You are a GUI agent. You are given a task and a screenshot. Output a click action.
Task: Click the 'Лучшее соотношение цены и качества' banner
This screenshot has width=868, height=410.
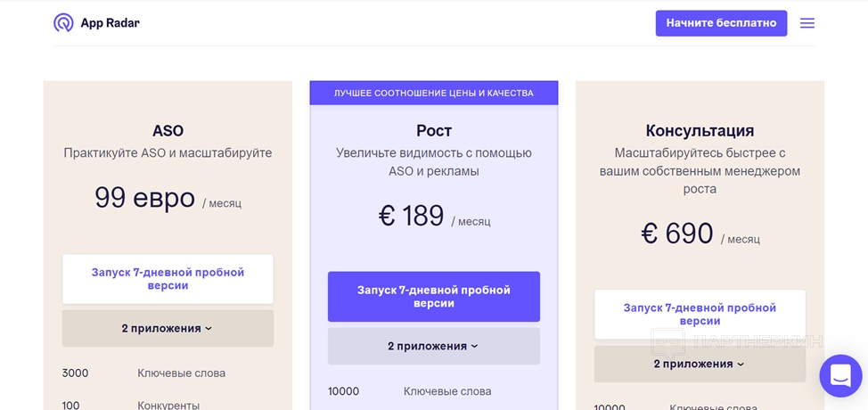click(434, 93)
